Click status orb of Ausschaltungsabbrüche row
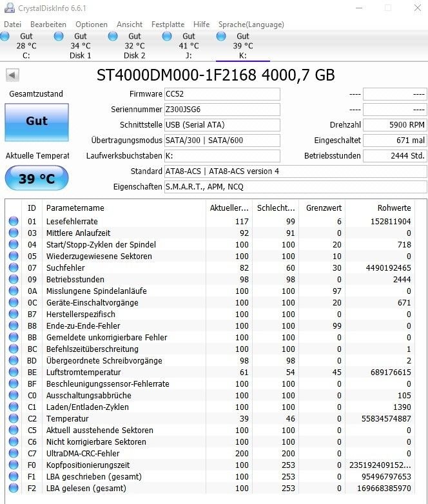This screenshot has width=428, height=504. point(14,395)
